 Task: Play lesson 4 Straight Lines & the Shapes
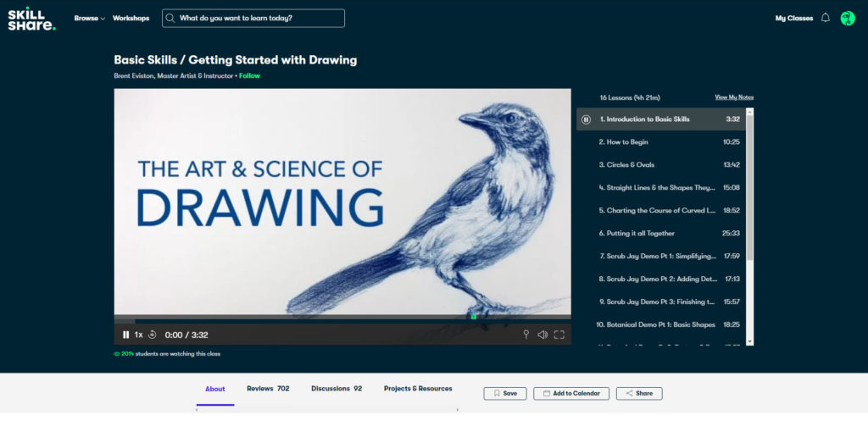pos(661,187)
